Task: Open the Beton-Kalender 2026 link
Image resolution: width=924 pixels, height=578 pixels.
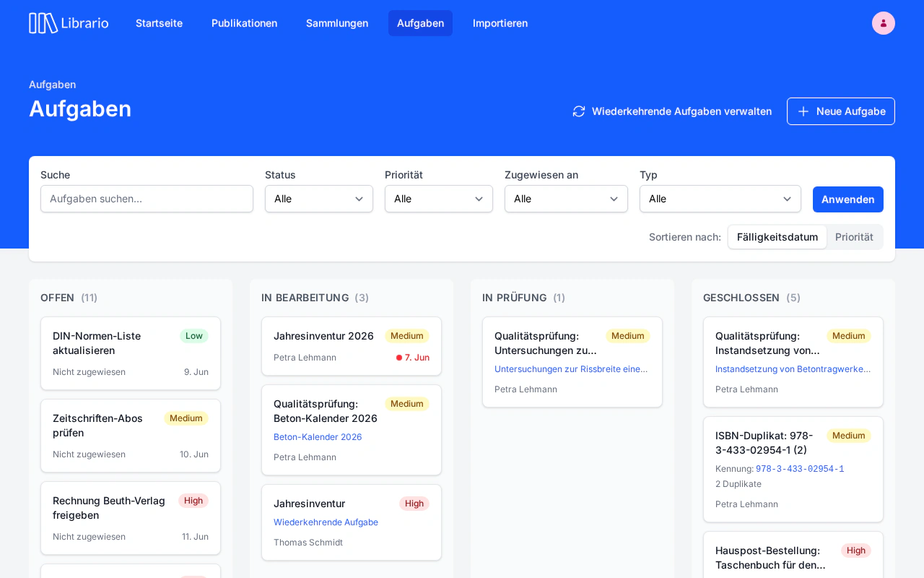Action: [318, 437]
